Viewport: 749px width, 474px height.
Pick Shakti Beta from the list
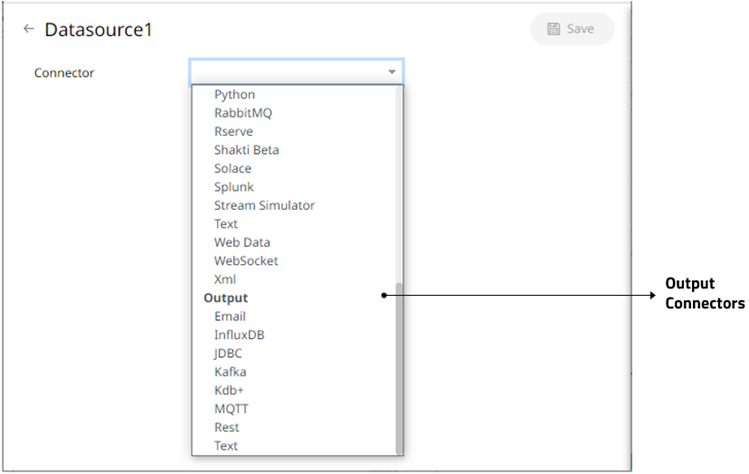point(246,150)
